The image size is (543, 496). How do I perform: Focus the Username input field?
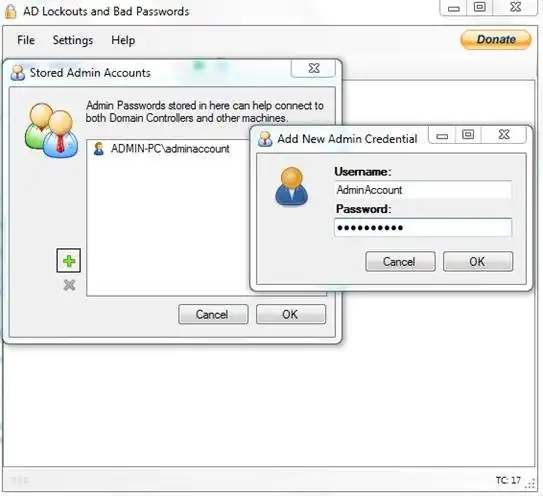(423, 189)
